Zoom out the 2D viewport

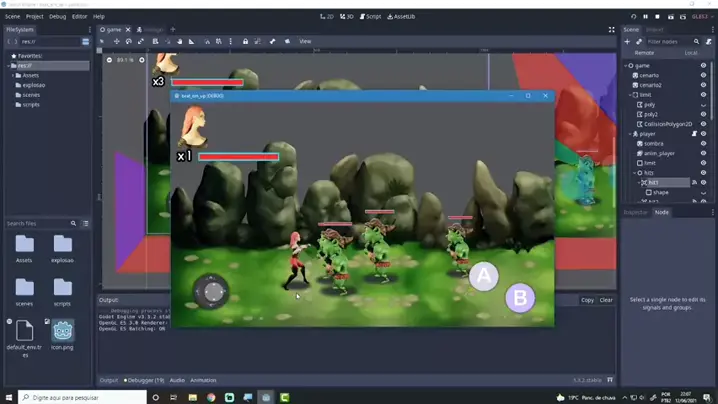coord(109,60)
